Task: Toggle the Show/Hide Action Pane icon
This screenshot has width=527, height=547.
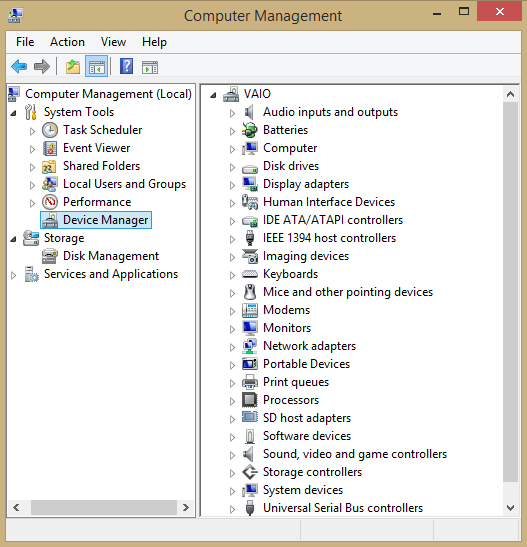Action: tap(150, 67)
